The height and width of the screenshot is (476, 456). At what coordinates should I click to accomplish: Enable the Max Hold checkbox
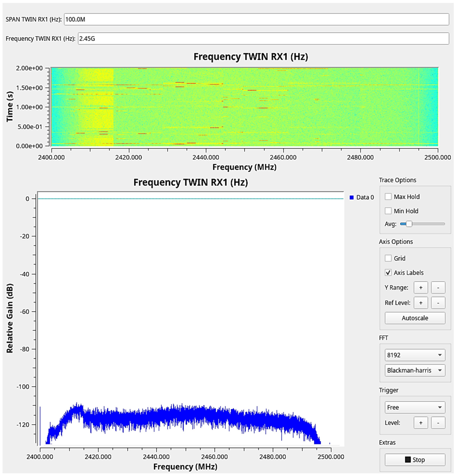tap(388, 196)
